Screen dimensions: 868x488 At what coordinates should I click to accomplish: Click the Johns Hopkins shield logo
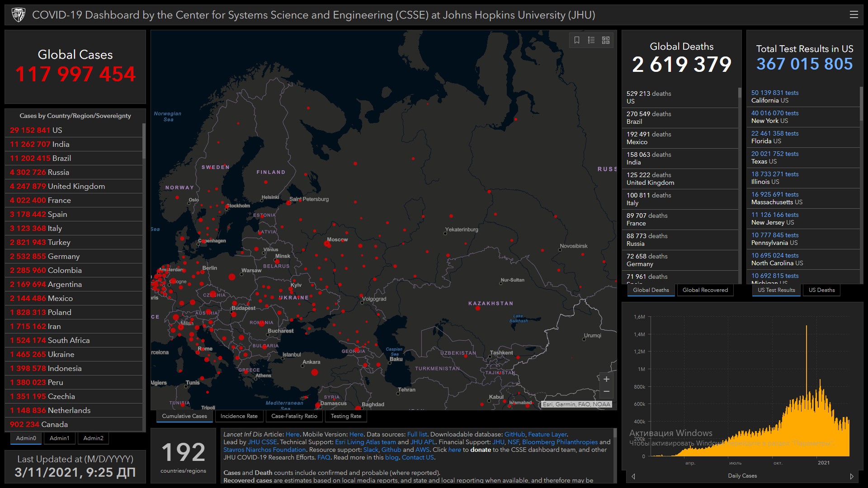[x=19, y=15]
